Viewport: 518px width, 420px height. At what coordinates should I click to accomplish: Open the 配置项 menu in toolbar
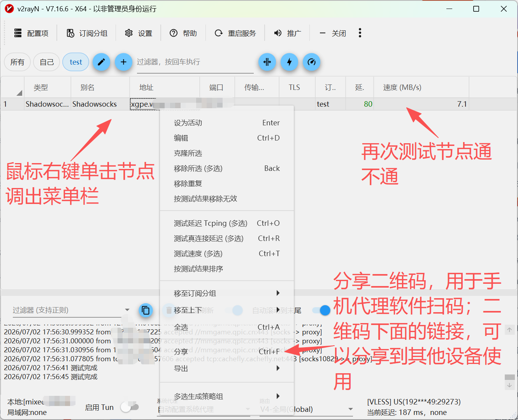(31, 33)
